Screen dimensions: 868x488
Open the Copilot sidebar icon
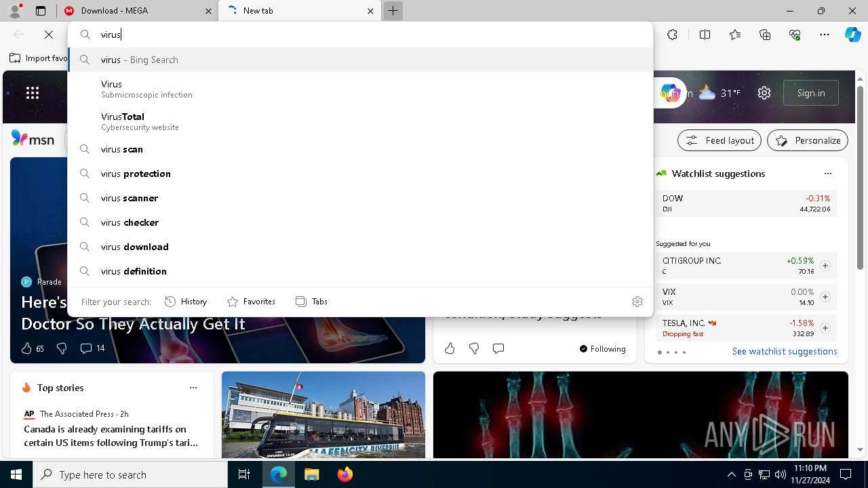pos(852,35)
